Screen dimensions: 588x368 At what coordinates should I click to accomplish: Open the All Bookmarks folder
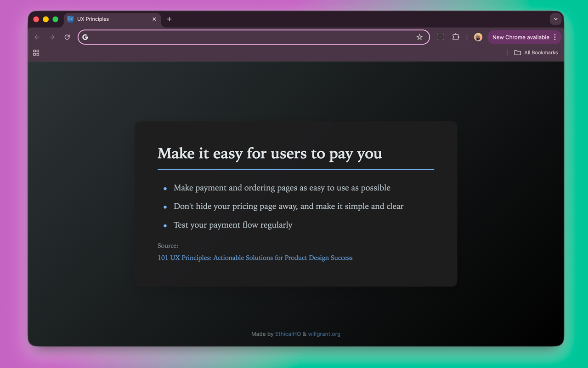(x=536, y=53)
